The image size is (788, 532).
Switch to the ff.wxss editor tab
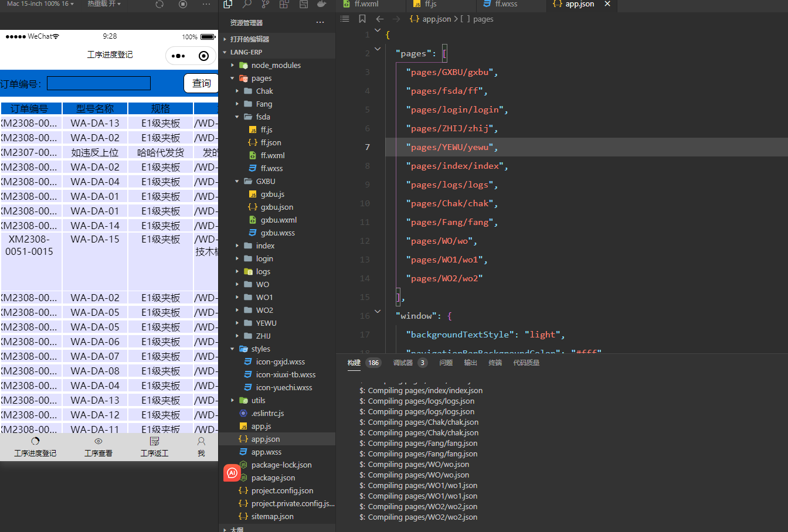coord(506,4)
